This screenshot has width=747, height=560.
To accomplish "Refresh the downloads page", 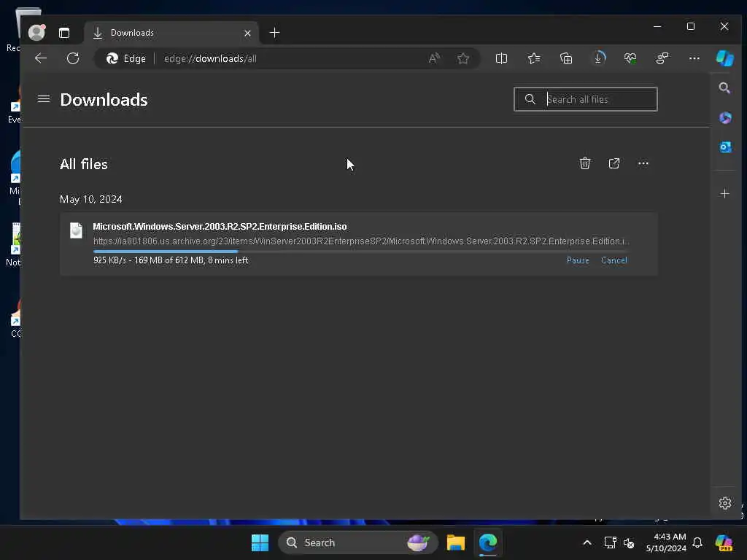I will tap(73, 58).
